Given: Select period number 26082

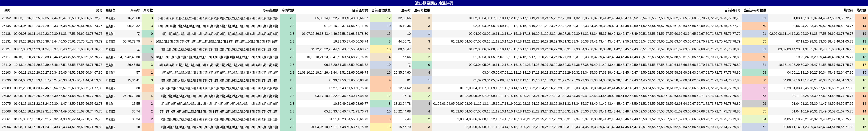Looking at the screenshot, I should point(6,96).
